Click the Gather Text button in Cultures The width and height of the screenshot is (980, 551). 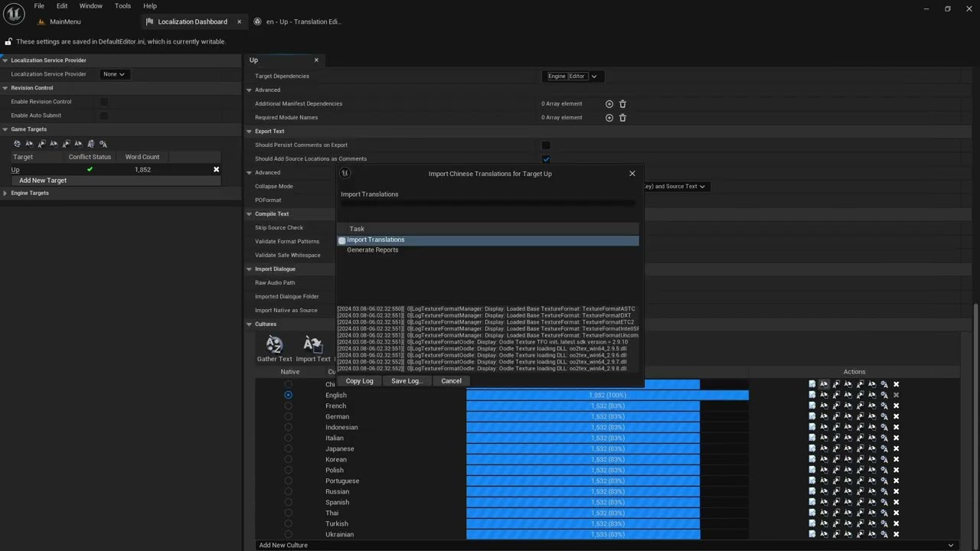click(274, 349)
